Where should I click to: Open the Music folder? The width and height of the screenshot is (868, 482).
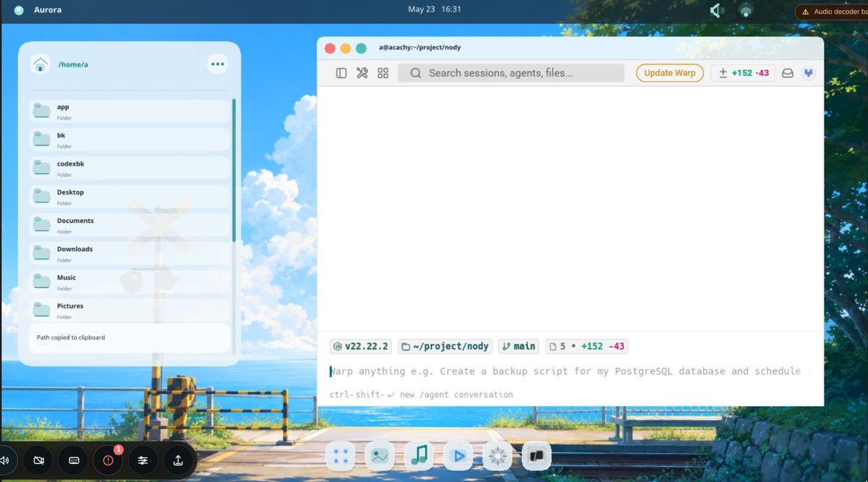129,282
